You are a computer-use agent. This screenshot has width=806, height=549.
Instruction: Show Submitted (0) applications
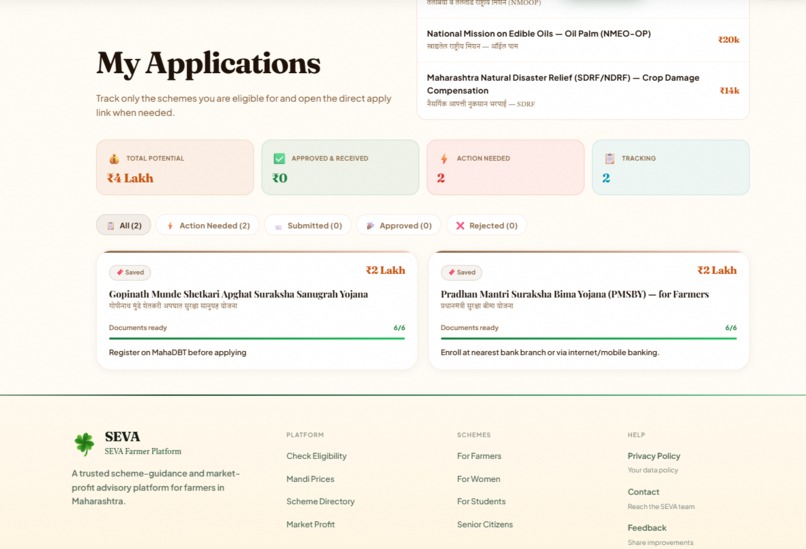click(x=308, y=225)
